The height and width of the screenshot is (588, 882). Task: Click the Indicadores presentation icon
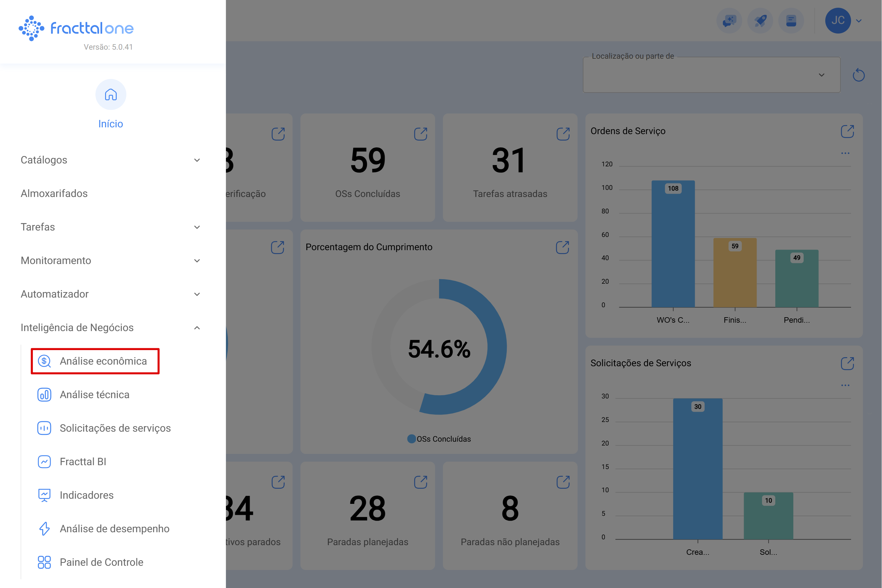click(x=44, y=495)
